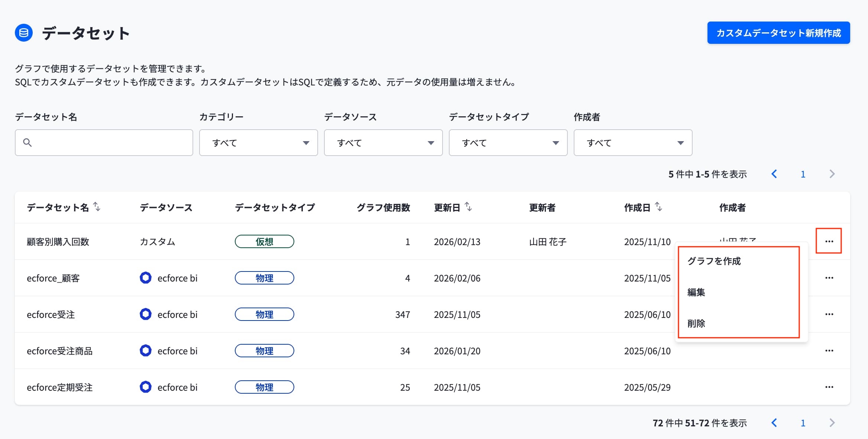Expand the データセットタイプ filter dropdown
The image size is (868, 439).
[508, 143]
